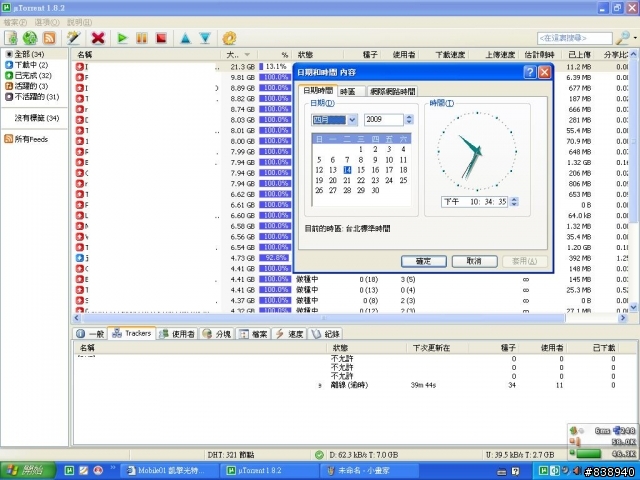
Task: Click 21.3 GB torrent size cell
Action: point(242,67)
